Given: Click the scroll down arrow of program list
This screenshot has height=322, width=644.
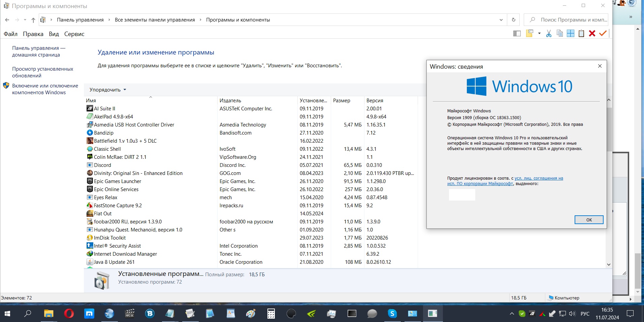Looking at the screenshot, I should click(x=609, y=264).
